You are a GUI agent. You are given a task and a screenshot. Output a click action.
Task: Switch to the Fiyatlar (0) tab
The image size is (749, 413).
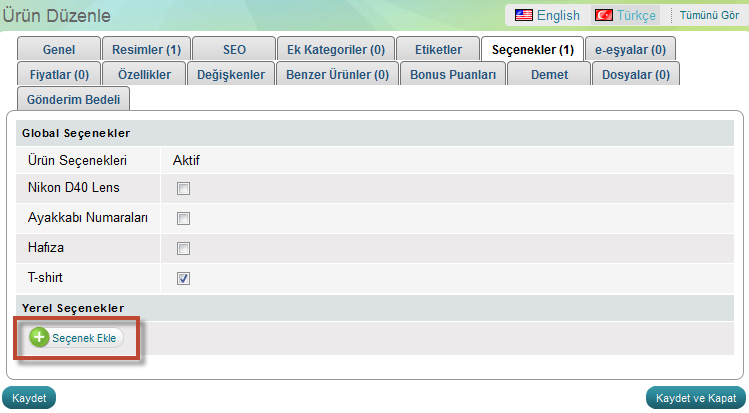59,74
